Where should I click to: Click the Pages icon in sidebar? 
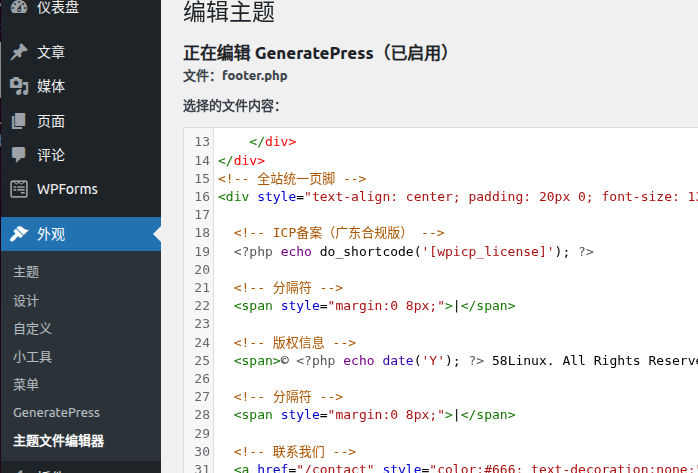tap(19, 121)
